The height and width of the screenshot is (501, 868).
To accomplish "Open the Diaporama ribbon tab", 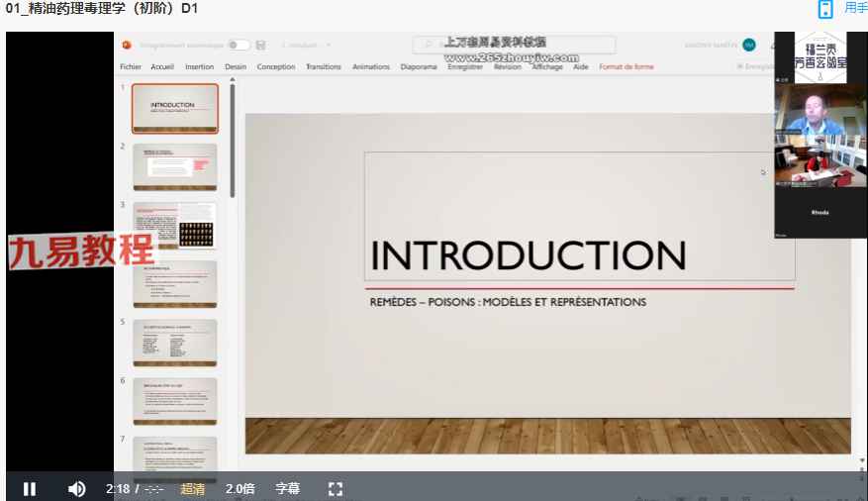I will point(419,67).
